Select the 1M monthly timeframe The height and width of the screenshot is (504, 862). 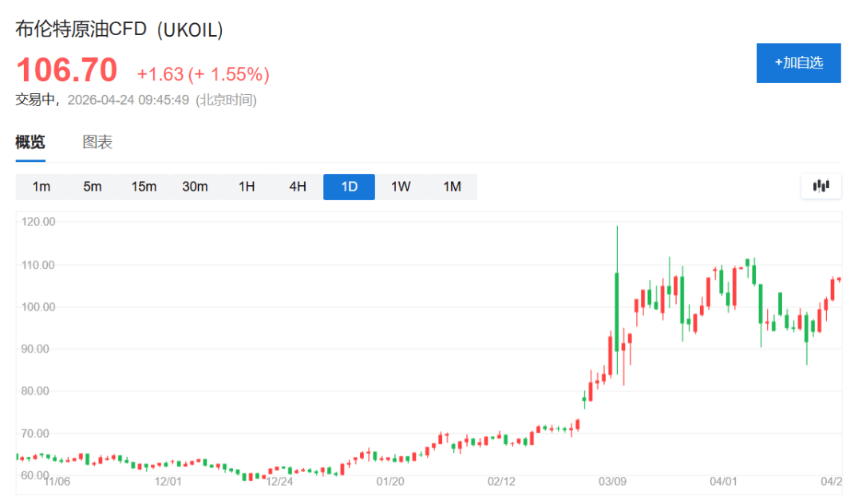pyautogui.click(x=452, y=187)
